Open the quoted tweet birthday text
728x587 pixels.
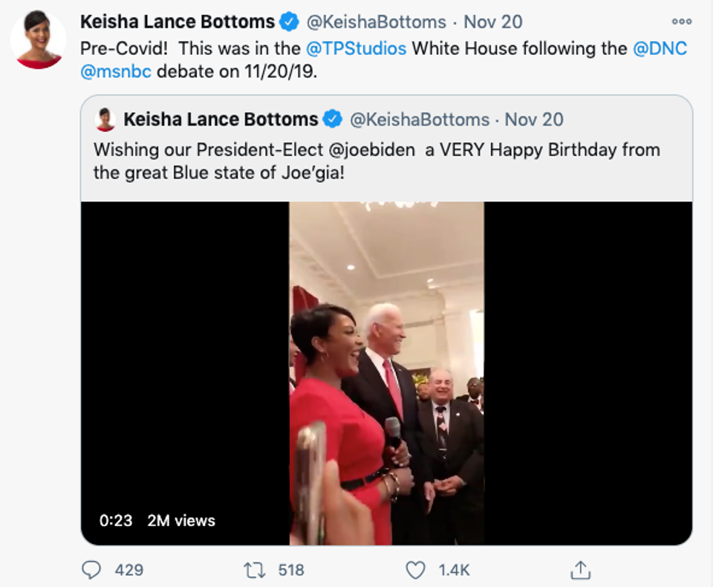(377, 162)
